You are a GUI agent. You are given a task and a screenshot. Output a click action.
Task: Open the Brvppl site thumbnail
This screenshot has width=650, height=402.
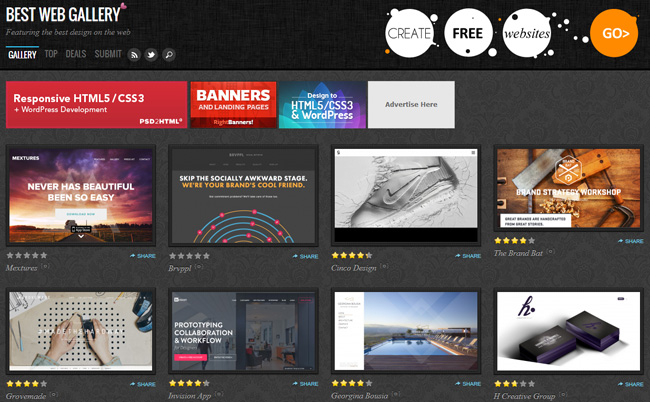[243, 195]
